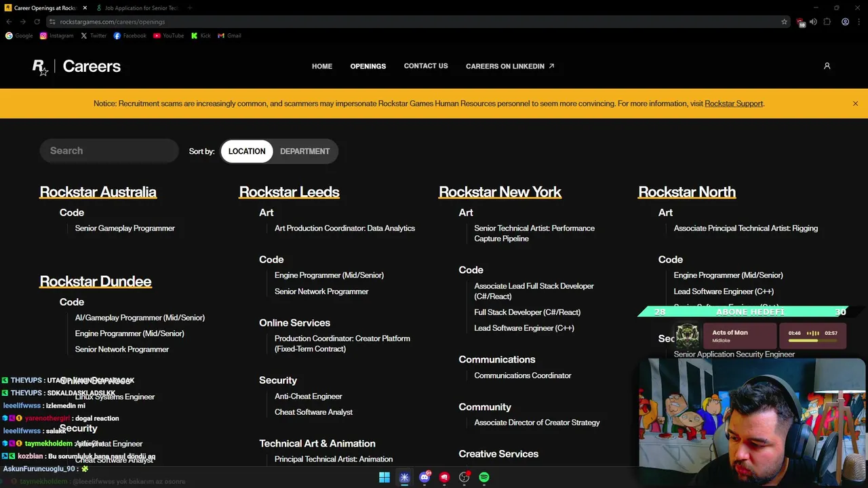Open Associate Director of Creator Strategy job
The height and width of the screenshot is (488, 868).
pos(537,423)
